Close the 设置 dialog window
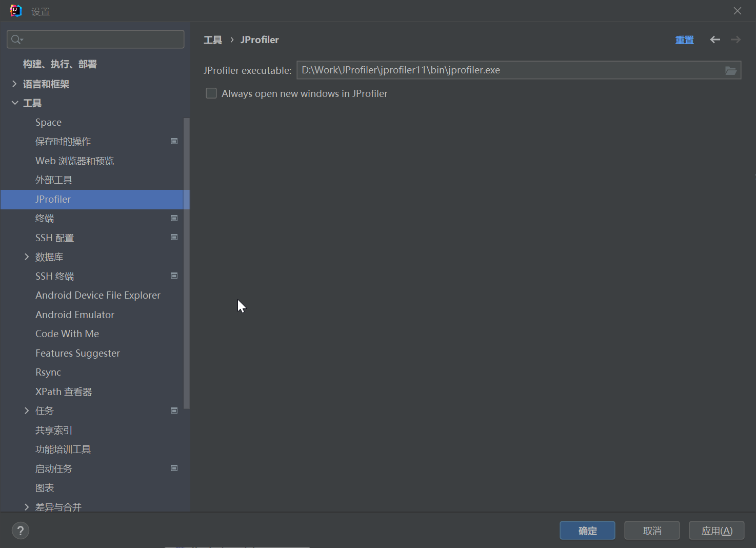The image size is (756, 548). [x=738, y=11]
